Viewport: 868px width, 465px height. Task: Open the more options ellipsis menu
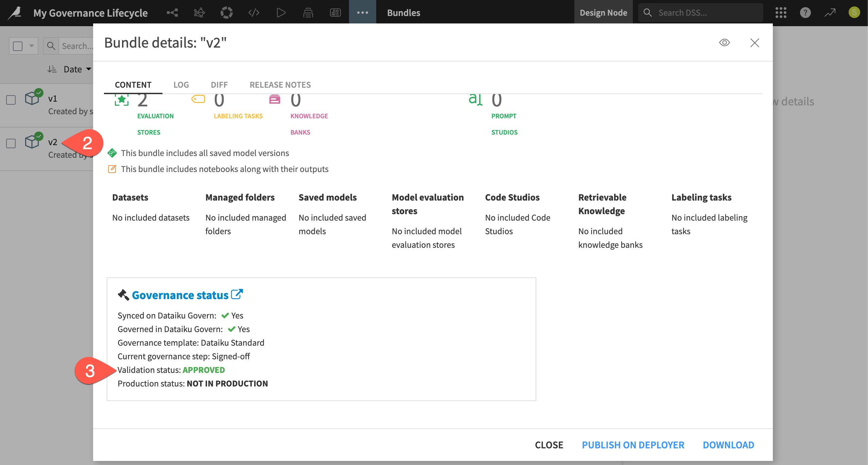click(363, 12)
